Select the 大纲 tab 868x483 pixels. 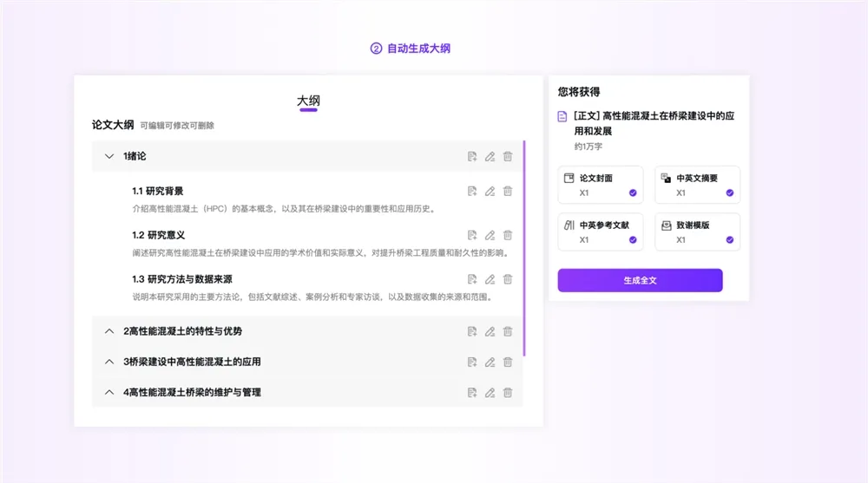click(308, 101)
